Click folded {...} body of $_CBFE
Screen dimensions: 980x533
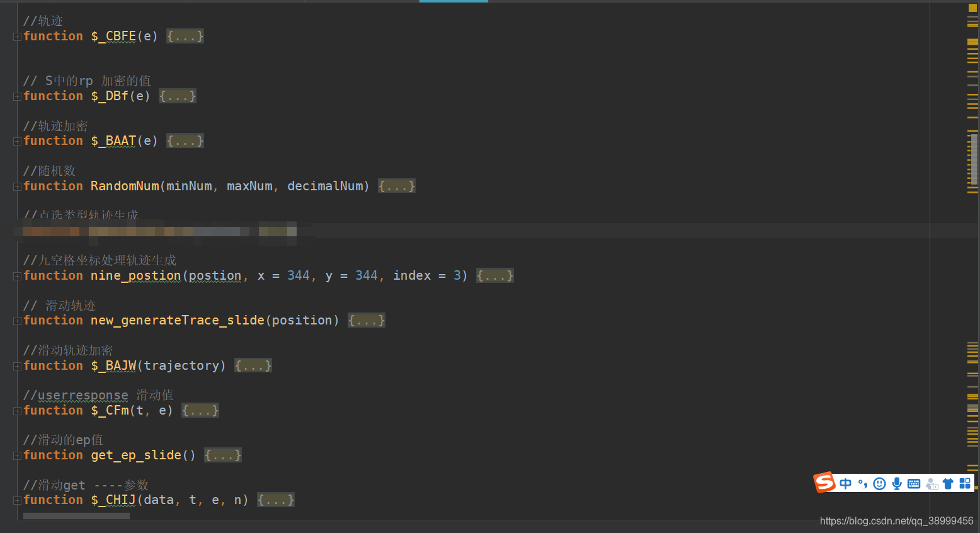click(x=185, y=36)
